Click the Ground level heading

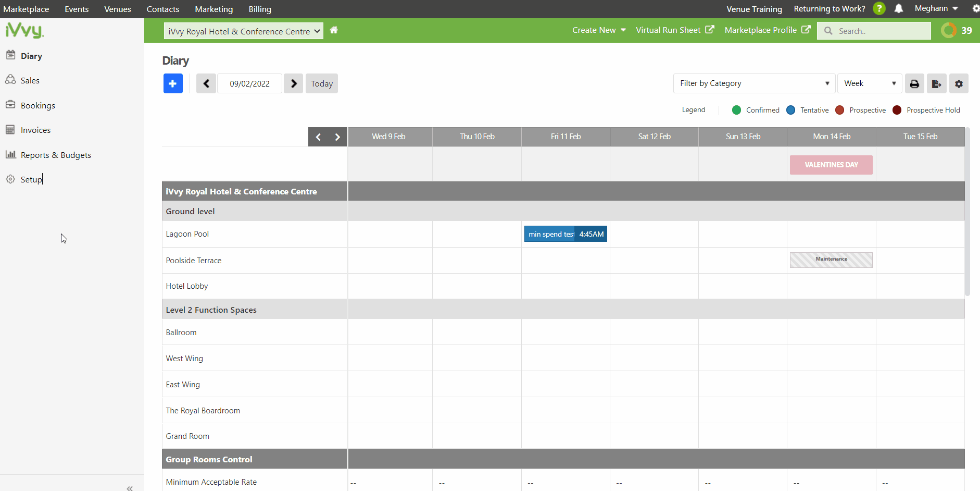point(190,211)
